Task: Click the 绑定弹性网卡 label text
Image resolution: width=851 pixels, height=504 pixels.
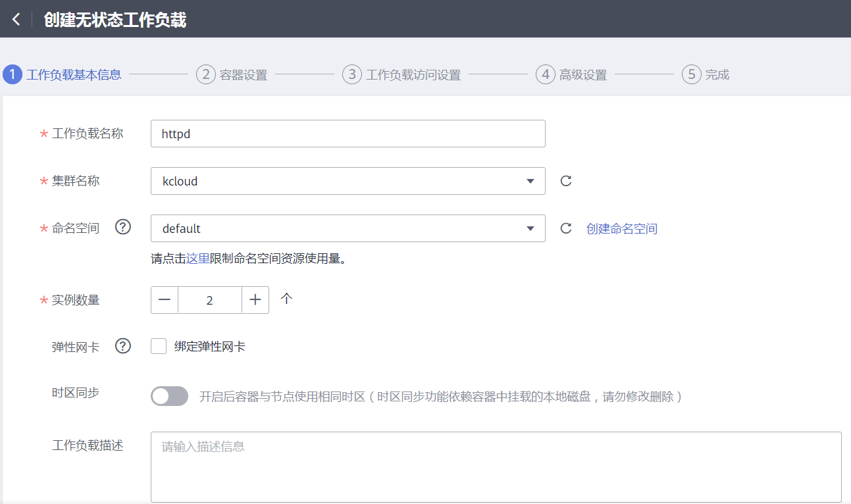Action: coord(210,346)
